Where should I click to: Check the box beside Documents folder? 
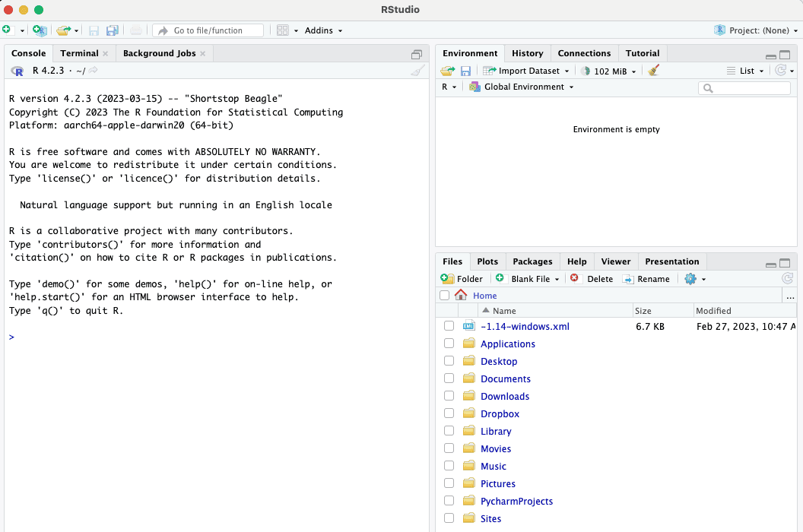point(449,378)
